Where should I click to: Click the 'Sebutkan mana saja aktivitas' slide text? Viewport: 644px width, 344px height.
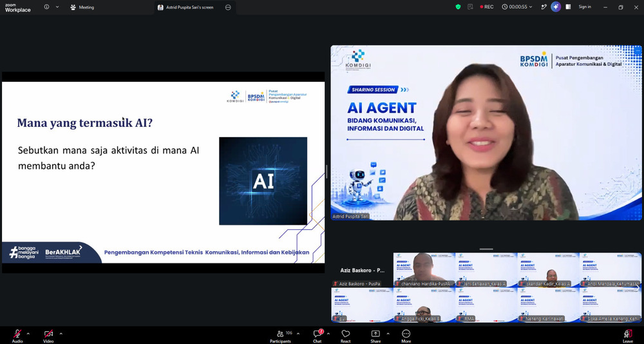click(x=108, y=158)
